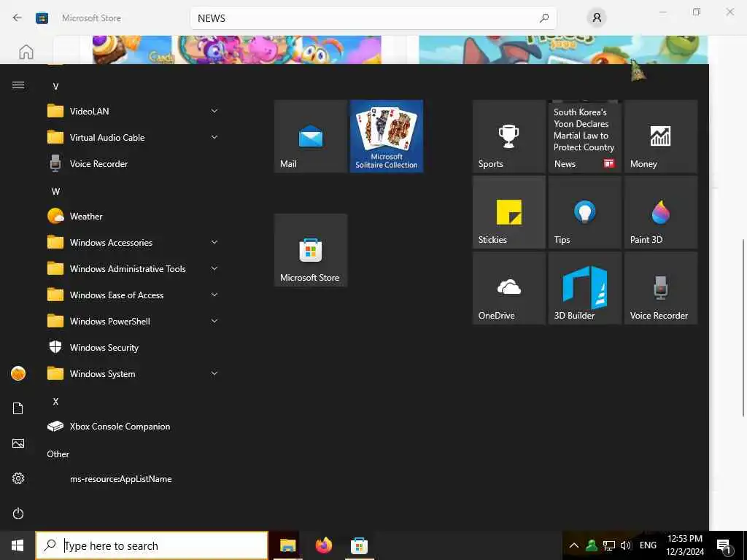Open File Explorer from the taskbar

[287, 545]
